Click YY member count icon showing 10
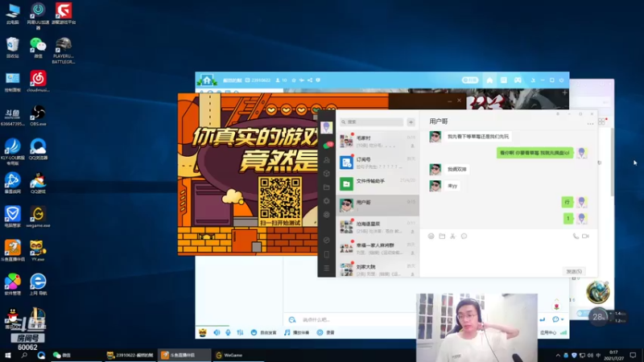This screenshot has width=644, height=362. 281,80
